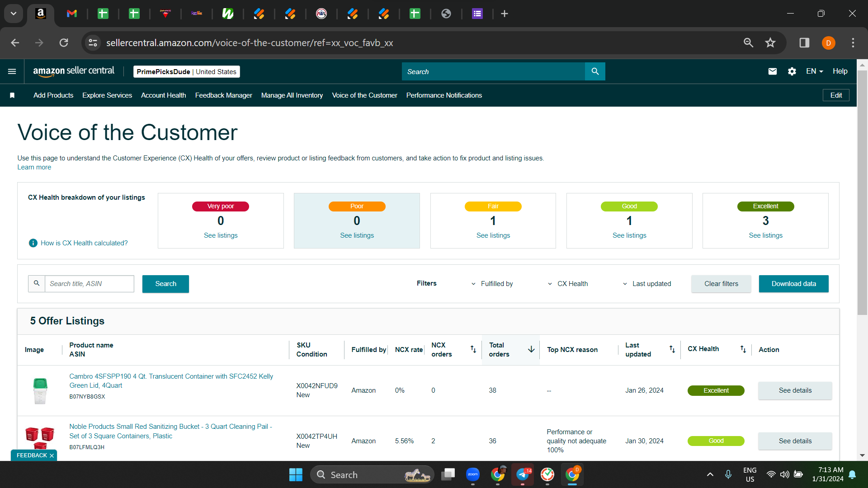The image size is (868, 488).
Task: Click See listings under Excellent
Action: coord(765,235)
